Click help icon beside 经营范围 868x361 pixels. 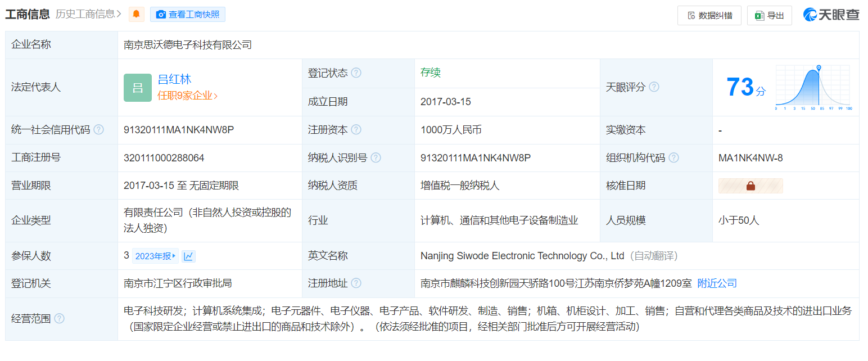click(x=59, y=319)
